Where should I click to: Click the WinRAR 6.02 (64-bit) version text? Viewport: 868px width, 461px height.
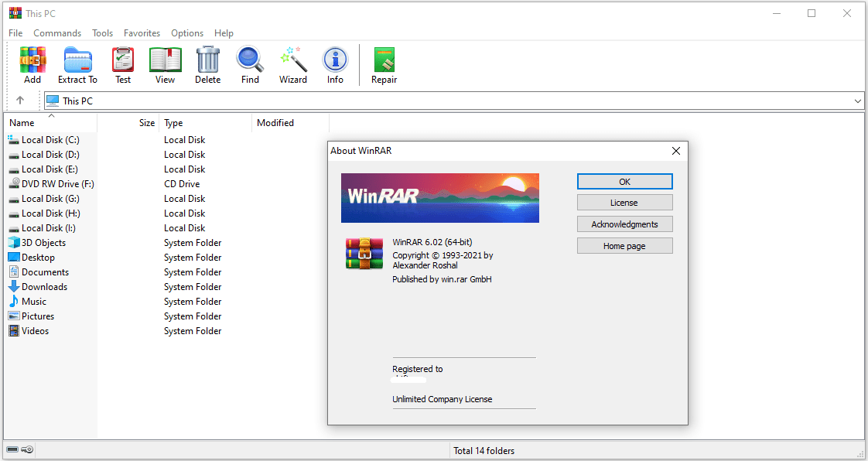pos(432,242)
